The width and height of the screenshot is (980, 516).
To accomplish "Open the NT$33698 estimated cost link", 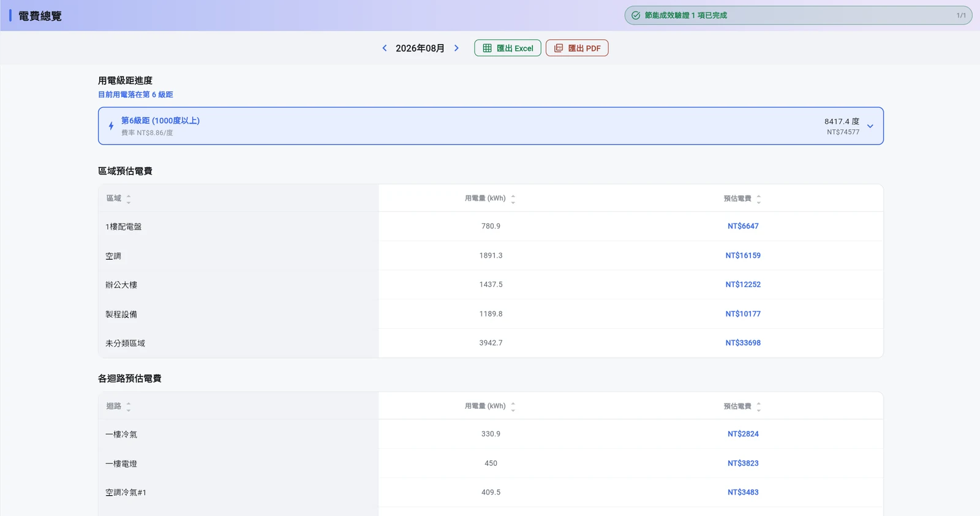I will coord(743,343).
